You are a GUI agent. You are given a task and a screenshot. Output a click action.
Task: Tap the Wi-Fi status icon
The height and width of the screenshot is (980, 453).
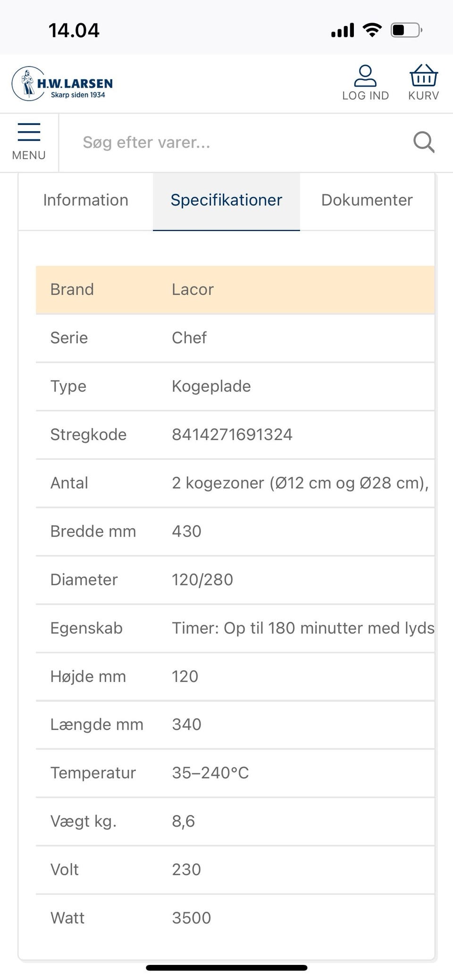(x=372, y=31)
